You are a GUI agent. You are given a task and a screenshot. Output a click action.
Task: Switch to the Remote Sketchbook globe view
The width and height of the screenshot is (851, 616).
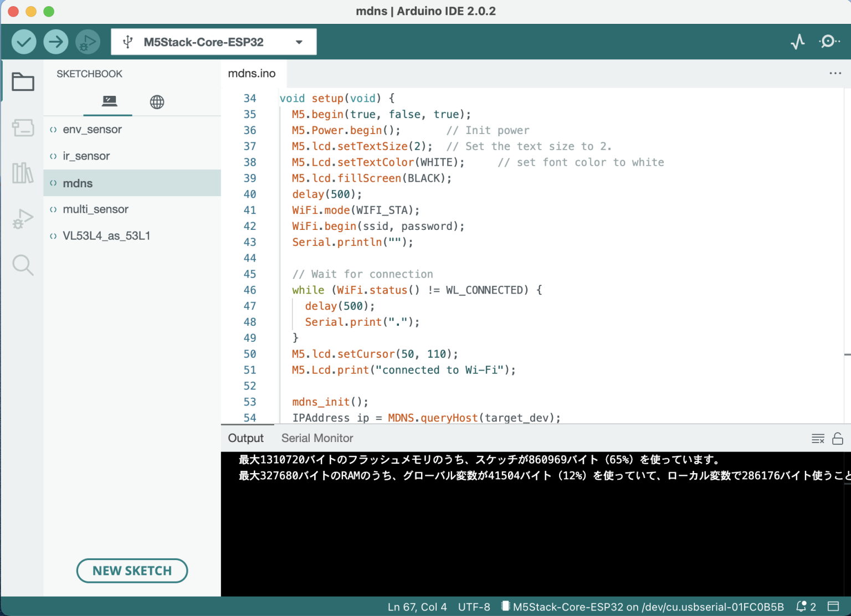(x=157, y=102)
